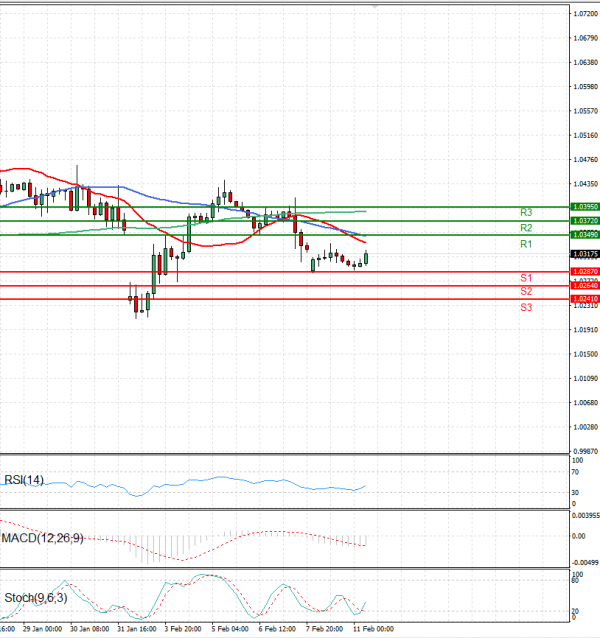
Task: Select the 1.03490 green price tag
Action: tap(584, 234)
